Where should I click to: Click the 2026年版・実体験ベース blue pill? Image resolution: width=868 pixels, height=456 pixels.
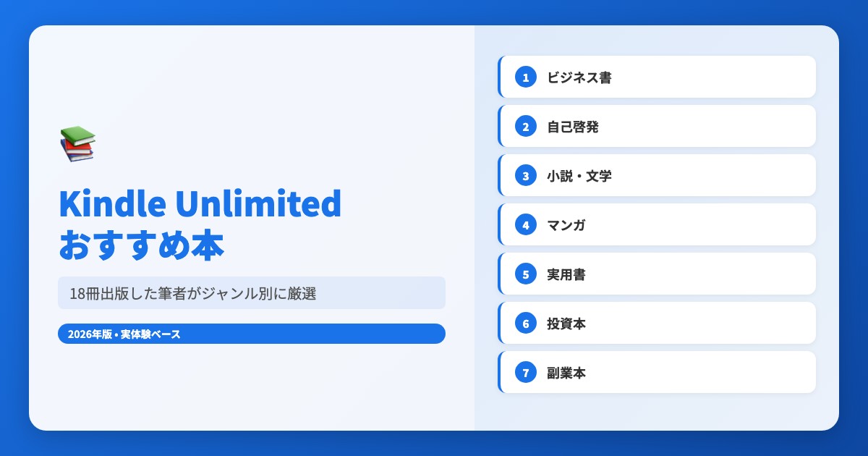(251, 334)
